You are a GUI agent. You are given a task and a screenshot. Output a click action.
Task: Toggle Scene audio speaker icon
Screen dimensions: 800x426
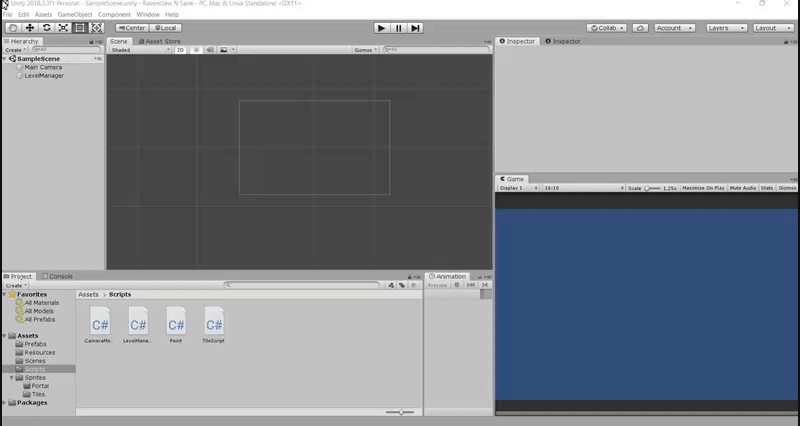(x=210, y=50)
